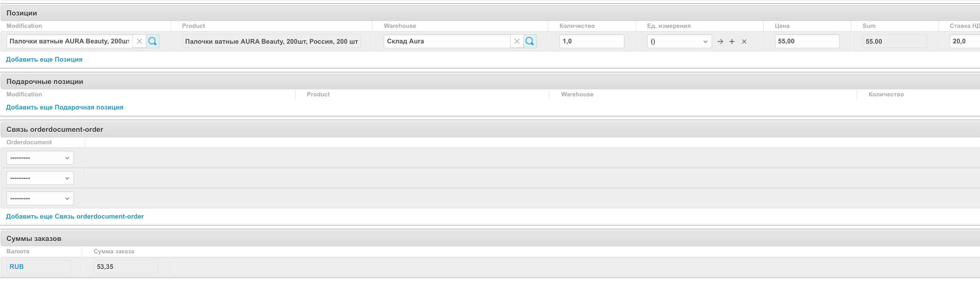Open Warehouse search using magnifier icon
Image resolution: width=980 pixels, height=283 pixels.
530,42
